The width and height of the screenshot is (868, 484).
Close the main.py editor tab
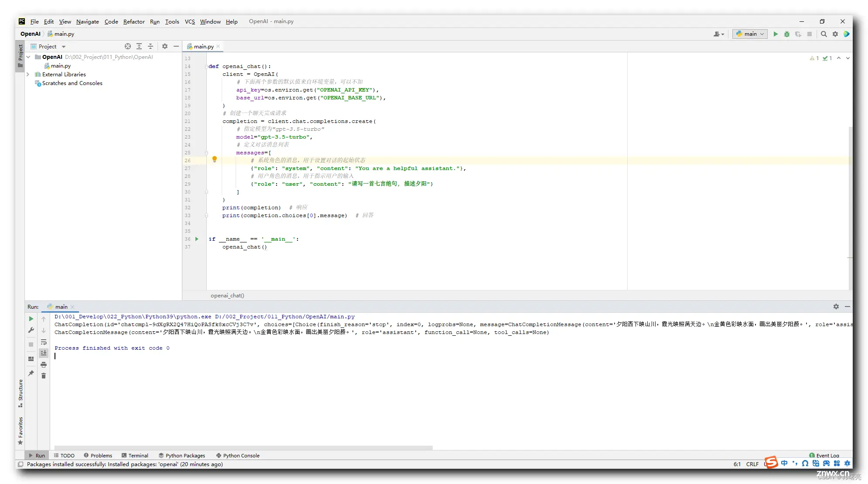tap(218, 46)
